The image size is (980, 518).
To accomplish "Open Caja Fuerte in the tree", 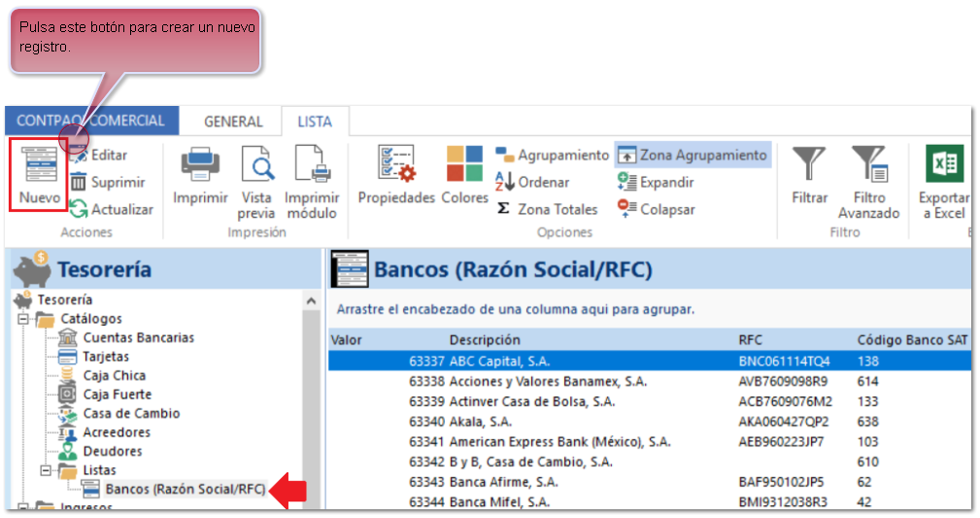I will tap(118, 395).
